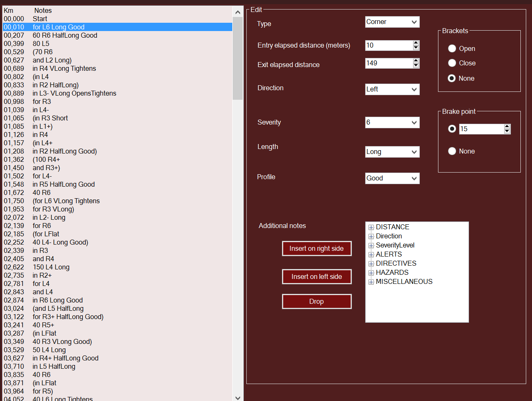Image resolution: width=532 pixels, height=401 pixels.
Task: Open the Severity dropdown showing 6
Action: coord(392,122)
